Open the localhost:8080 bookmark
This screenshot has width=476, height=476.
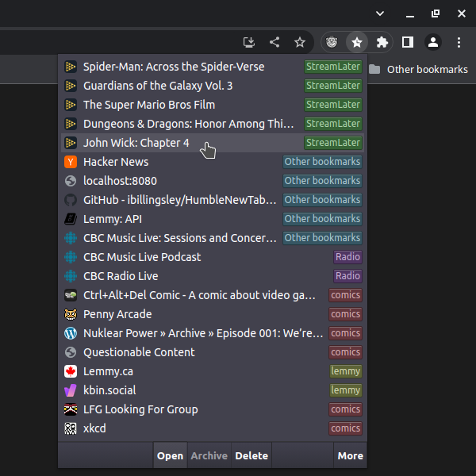coord(213,181)
